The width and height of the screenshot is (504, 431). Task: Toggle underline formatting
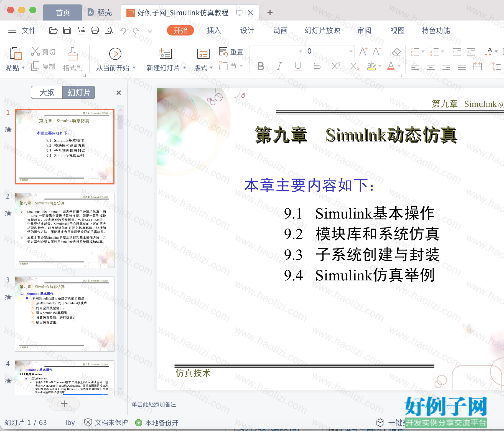click(x=298, y=66)
